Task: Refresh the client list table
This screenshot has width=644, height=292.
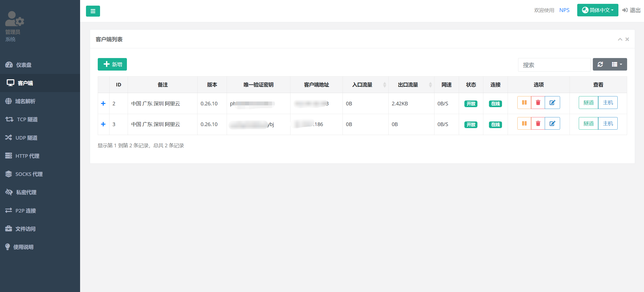Action: tap(600, 64)
